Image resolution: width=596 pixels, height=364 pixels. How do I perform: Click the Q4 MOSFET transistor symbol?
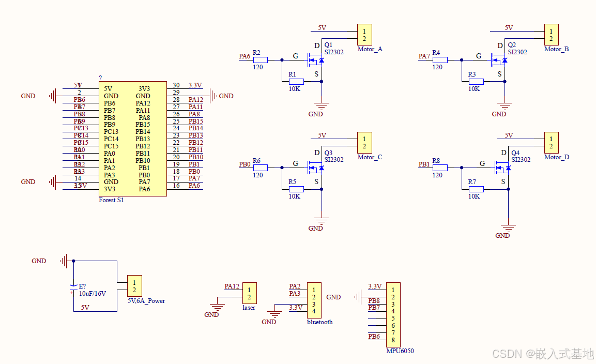tap(502, 168)
